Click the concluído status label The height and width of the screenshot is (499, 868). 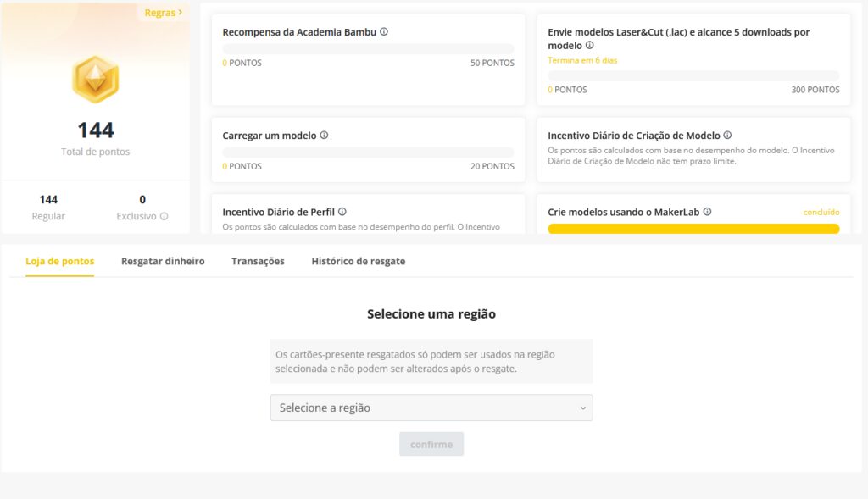[821, 212]
